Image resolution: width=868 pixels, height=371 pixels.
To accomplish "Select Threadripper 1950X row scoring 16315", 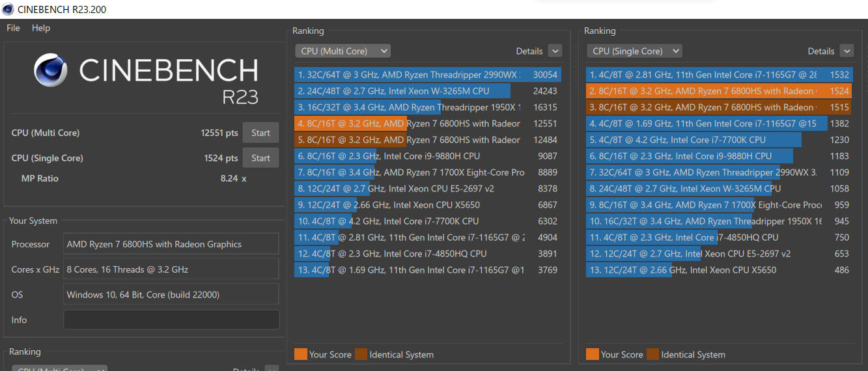I will click(428, 107).
